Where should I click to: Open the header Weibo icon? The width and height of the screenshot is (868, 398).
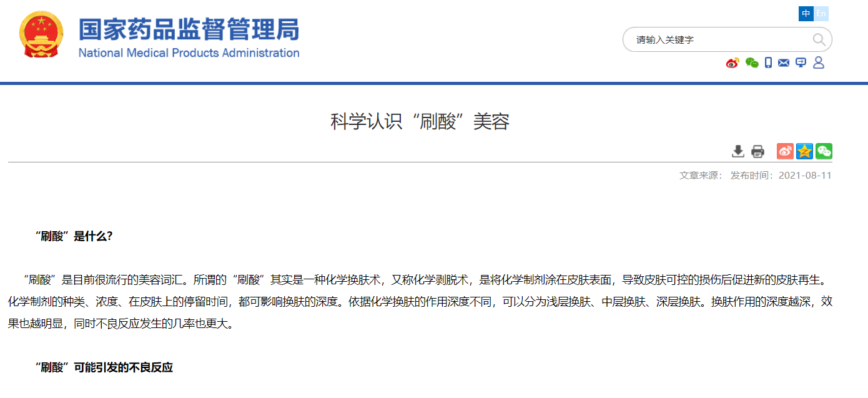(732, 63)
